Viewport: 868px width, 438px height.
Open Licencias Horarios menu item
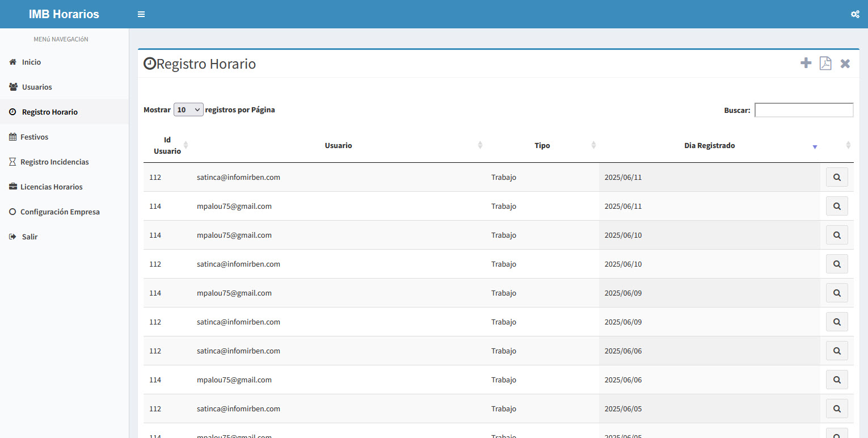click(x=64, y=187)
